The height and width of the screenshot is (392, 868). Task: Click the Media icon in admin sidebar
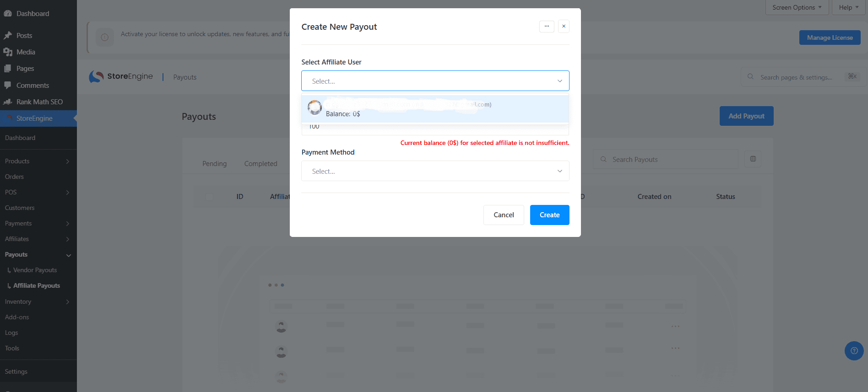coord(8,52)
